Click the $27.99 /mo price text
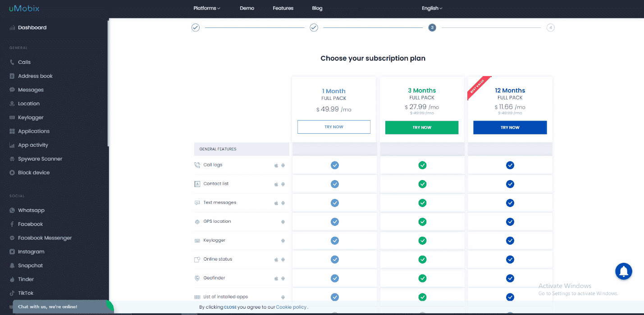Image resolution: width=644 pixels, height=315 pixels. (x=422, y=107)
